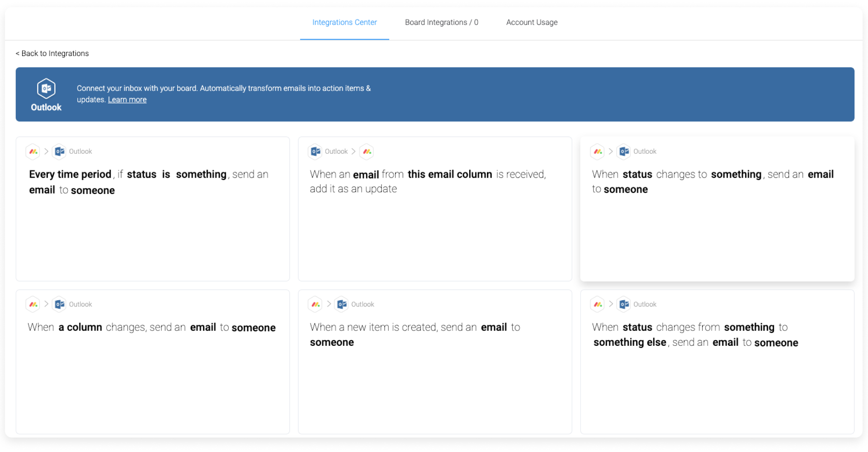Click the Outlook icon on the "Every time period" recipe
The image size is (868, 452).
pos(59,151)
